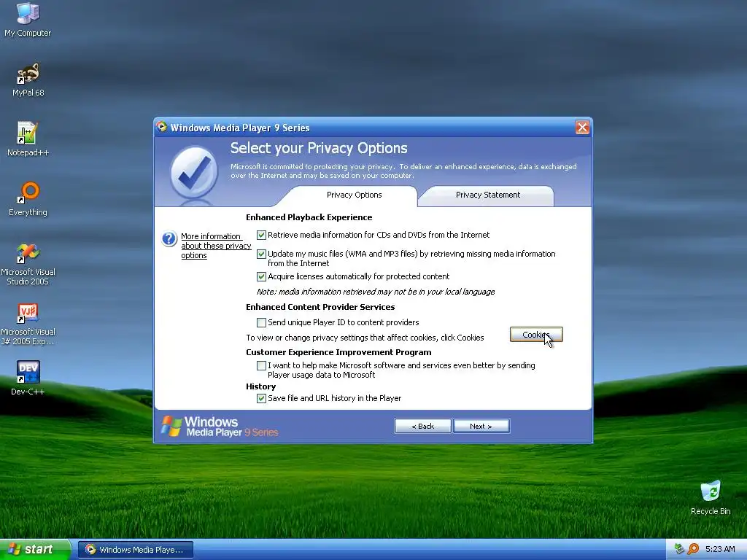Toggle Save file and URL history checkbox
747x560 pixels.
tap(261, 398)
